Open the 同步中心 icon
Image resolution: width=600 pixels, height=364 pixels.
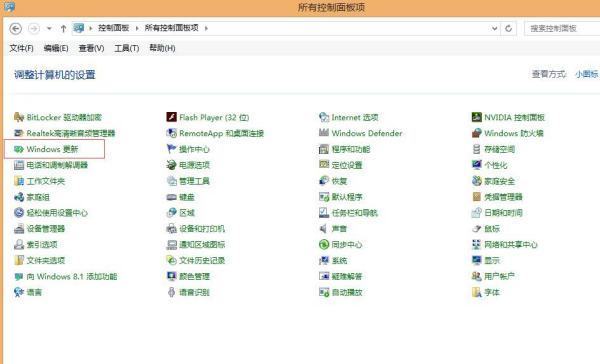coord(324,244)
